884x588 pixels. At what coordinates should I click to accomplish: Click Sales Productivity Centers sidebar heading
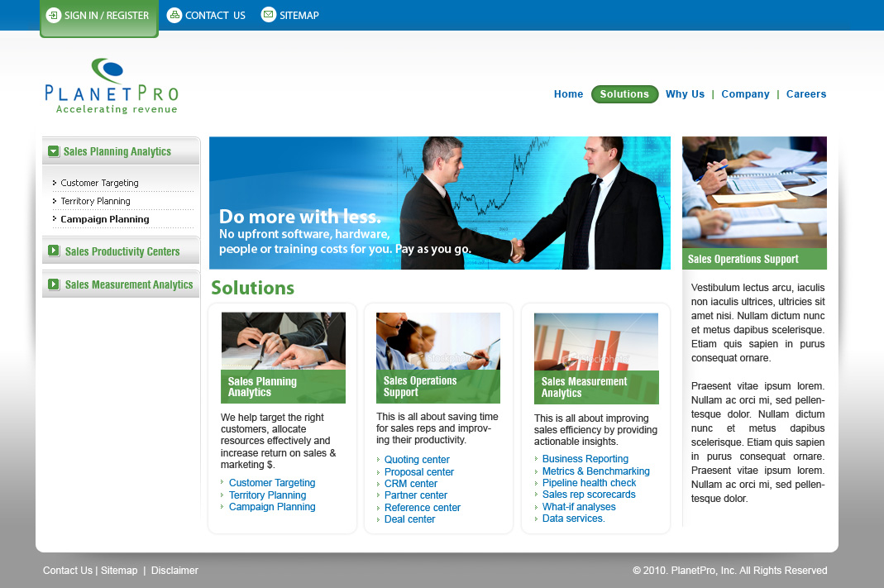[122, 251]
